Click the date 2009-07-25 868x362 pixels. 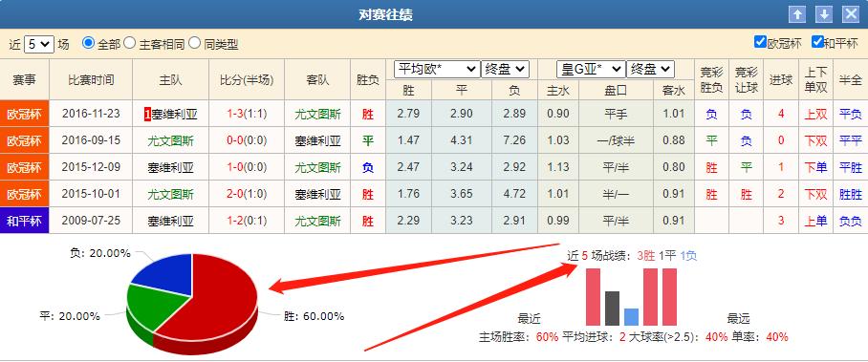91,221
